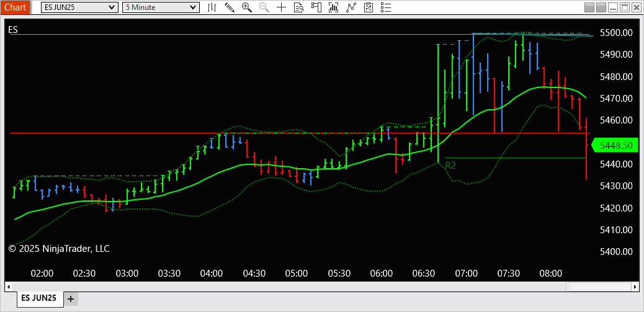The width and height of the screenshot is (644, 312).
Task: Open the 5 Minute interval dropdown
Action: point(161,7)
